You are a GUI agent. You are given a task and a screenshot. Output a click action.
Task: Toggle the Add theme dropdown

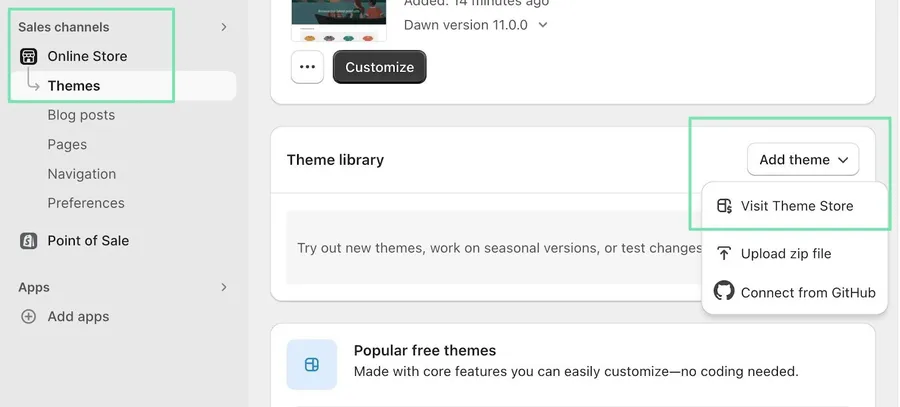(x=803, y=160)
